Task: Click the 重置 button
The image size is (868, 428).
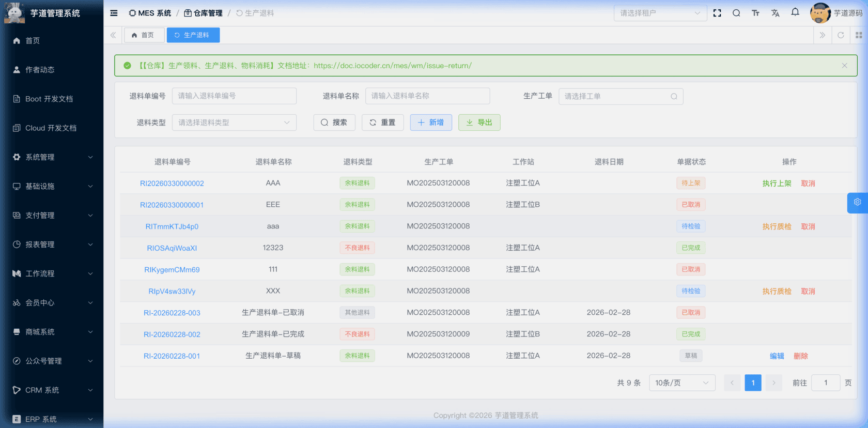Action: (x=383, y=123)
